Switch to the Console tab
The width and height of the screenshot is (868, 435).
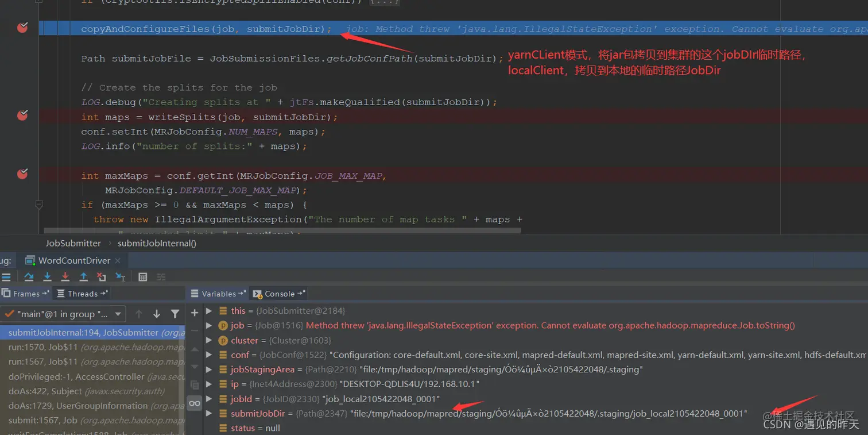(279, 294)
